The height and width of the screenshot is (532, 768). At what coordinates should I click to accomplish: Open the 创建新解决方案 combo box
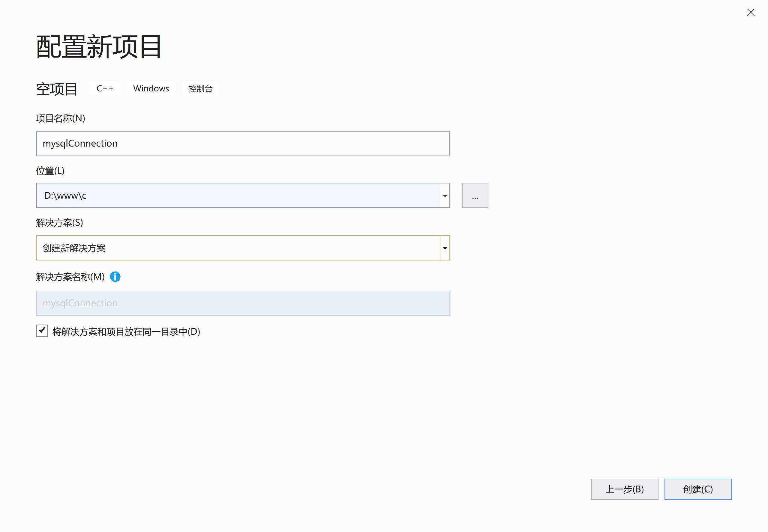tap(238, 248)
